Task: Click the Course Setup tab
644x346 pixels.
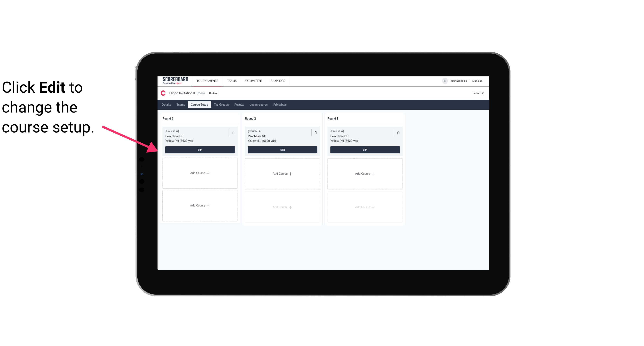Action: pyautogui.click(x=199, y=104)
